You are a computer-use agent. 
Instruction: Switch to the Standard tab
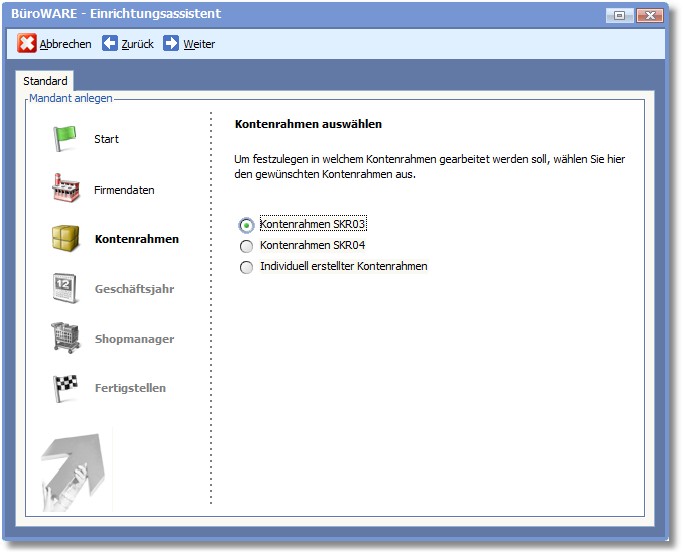(45, 81)
